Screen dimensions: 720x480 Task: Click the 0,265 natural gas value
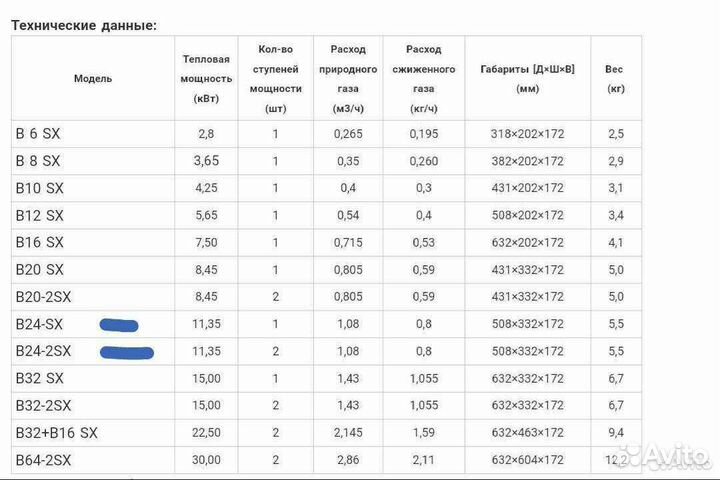(x=348, y=133)
